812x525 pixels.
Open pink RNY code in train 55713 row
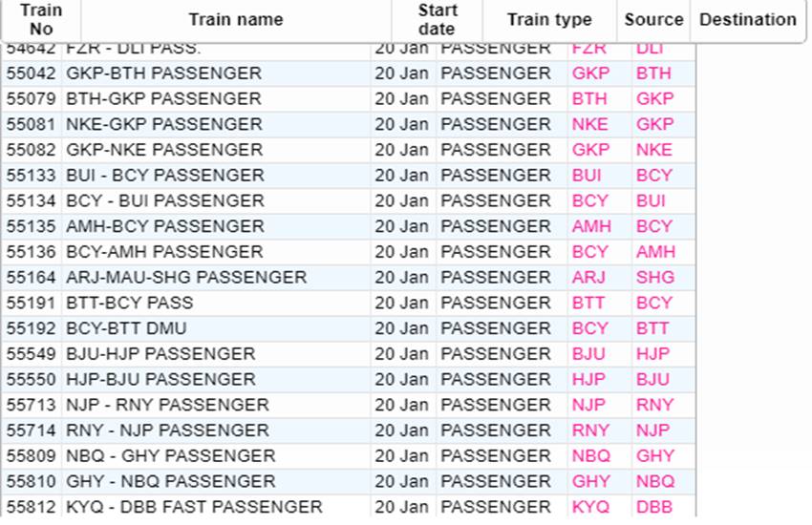[x=654, y=405]
